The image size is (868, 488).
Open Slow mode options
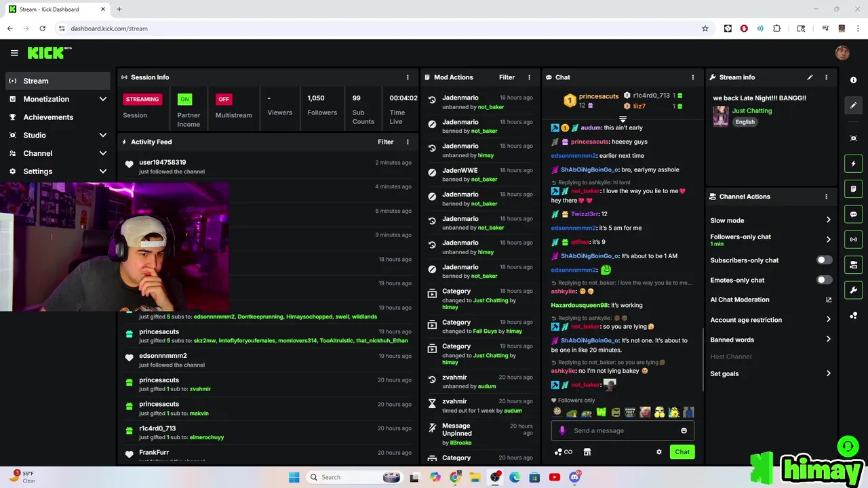coord(770,220)
